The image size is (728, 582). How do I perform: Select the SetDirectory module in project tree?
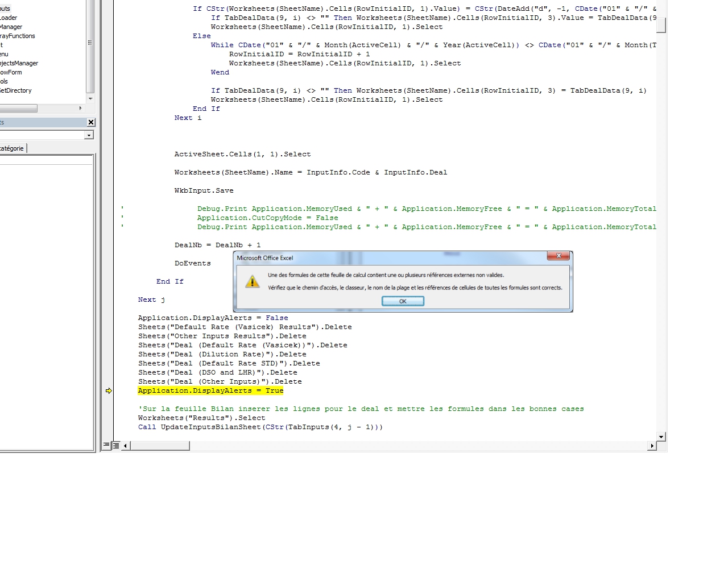click(16, 90)
